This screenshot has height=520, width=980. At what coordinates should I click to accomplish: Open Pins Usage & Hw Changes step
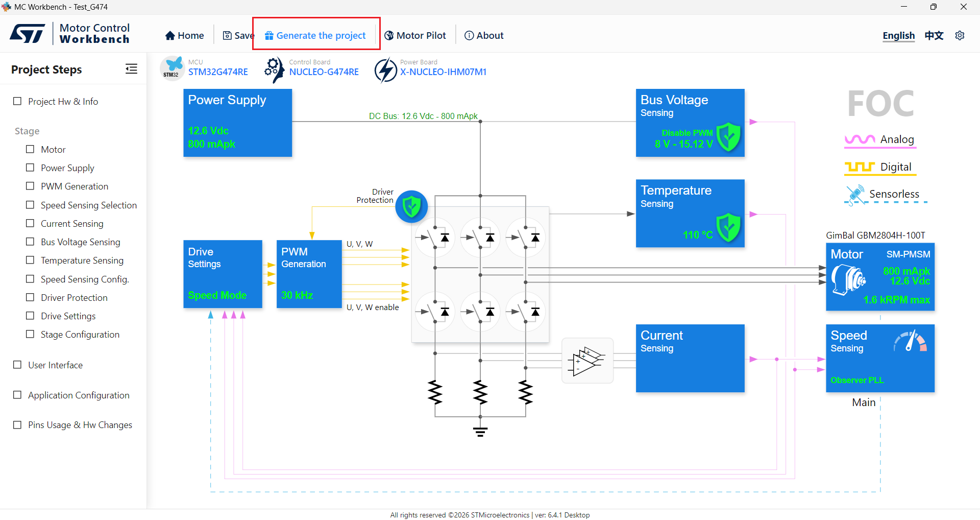pos(80,425)
